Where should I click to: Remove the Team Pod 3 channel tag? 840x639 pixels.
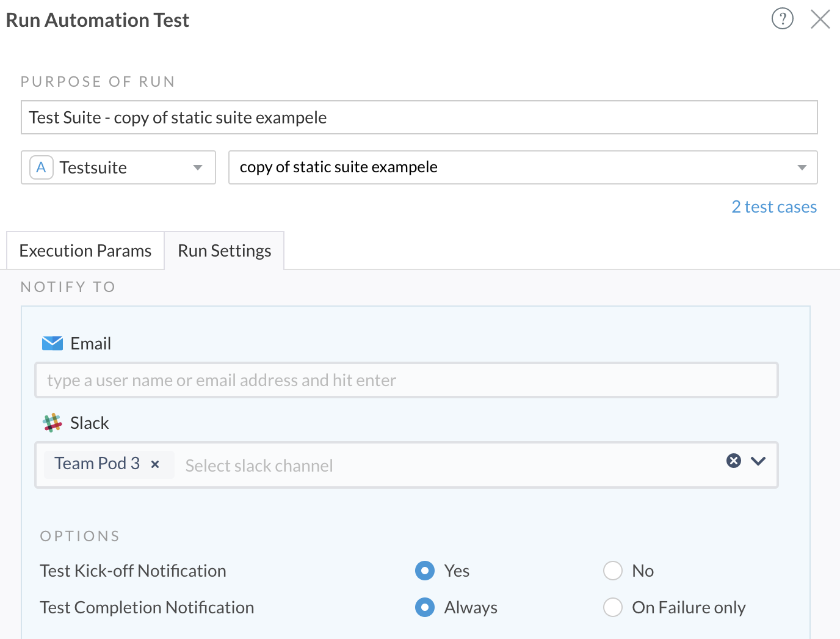pos(155,464)
